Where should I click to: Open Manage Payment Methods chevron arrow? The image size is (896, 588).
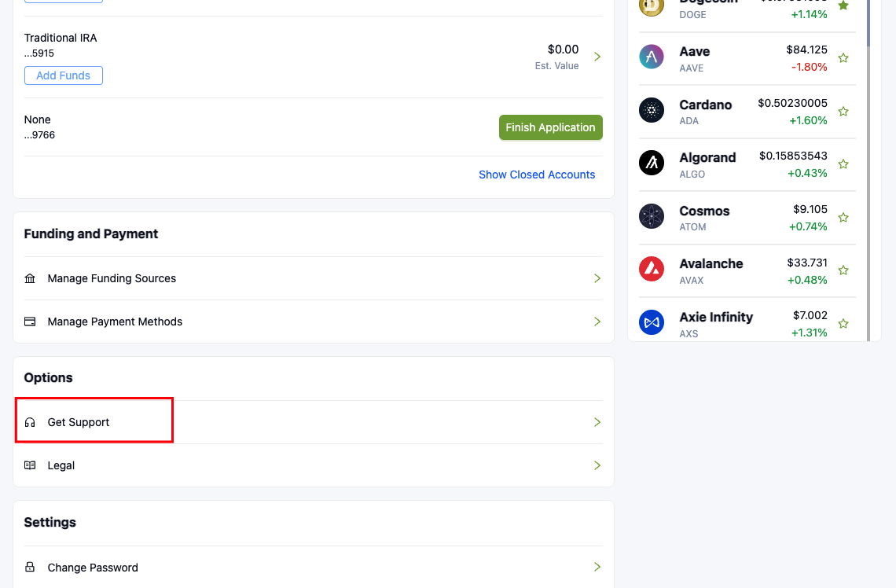597,322
